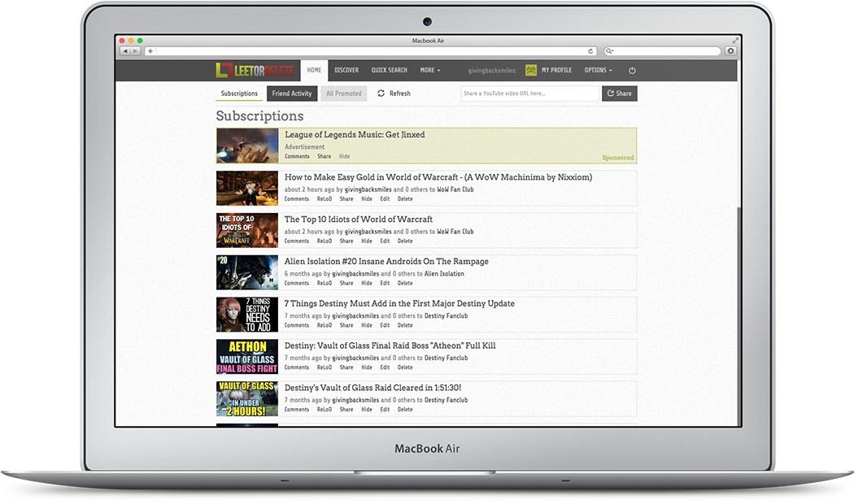Click the downloads icon in browser toolbar
The image size is (854, 504).
[x=730, y=51]
